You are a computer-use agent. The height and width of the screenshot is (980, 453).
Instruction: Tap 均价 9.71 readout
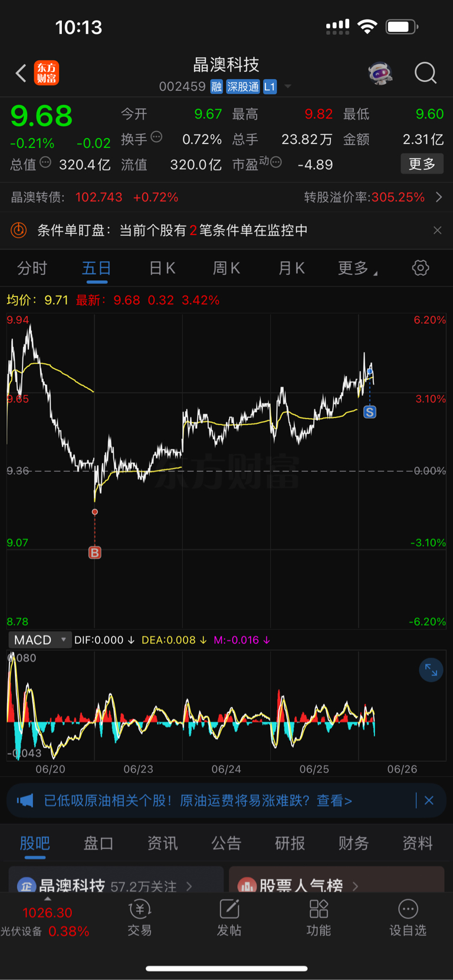click(37, 300)
